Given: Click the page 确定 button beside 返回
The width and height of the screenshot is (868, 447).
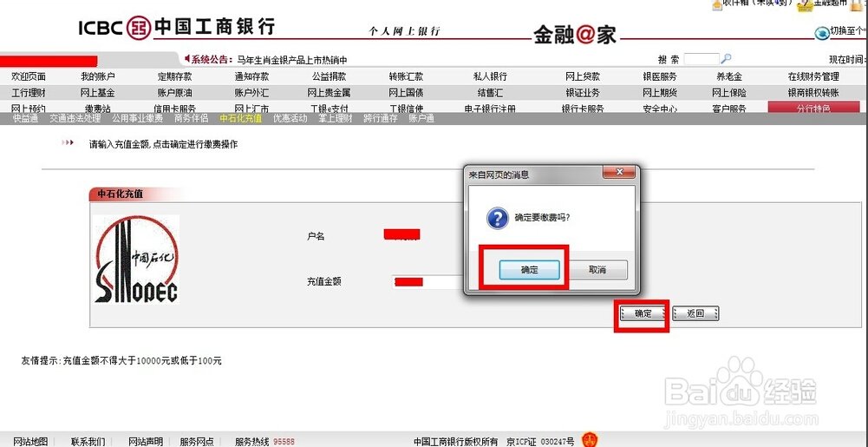Looking at the screenshot, I should (x=643, y=313).
